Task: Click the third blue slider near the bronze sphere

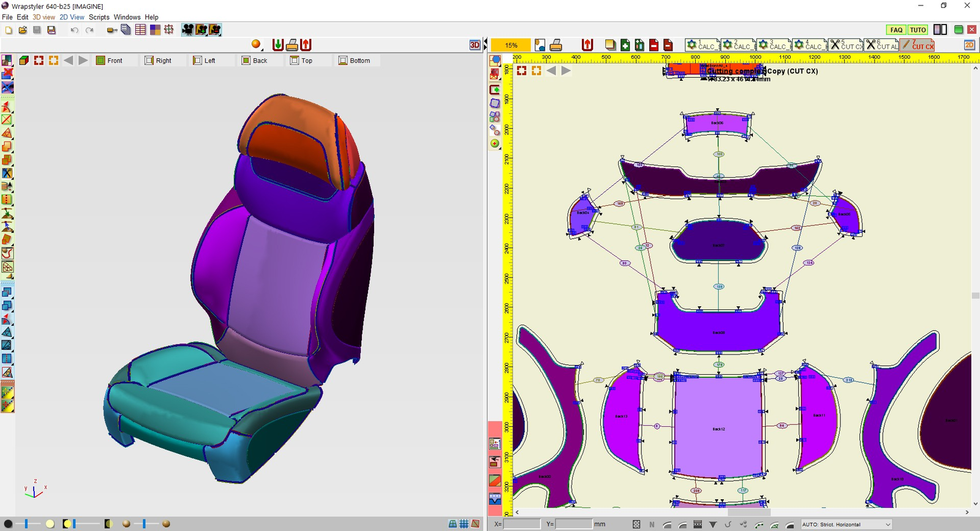Action: 144,524
